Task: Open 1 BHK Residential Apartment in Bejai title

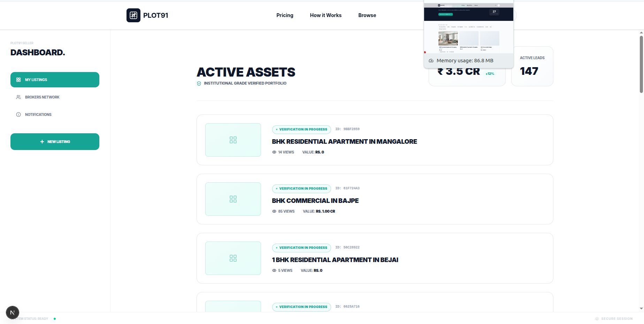Action: [335, 260]
